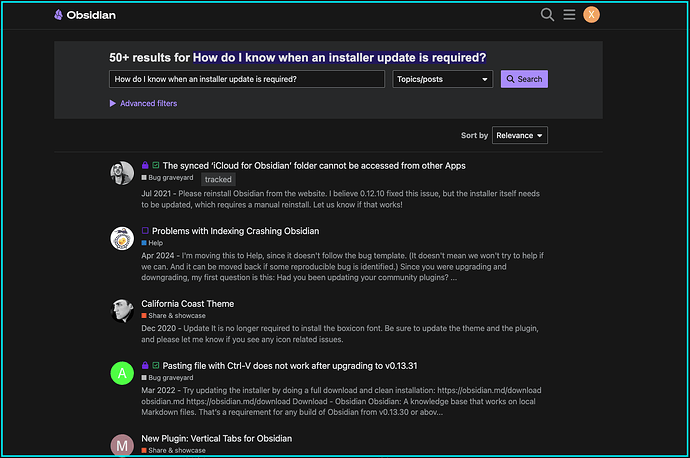
Task: Click the tracked tag
Action: tap(218, 180)
